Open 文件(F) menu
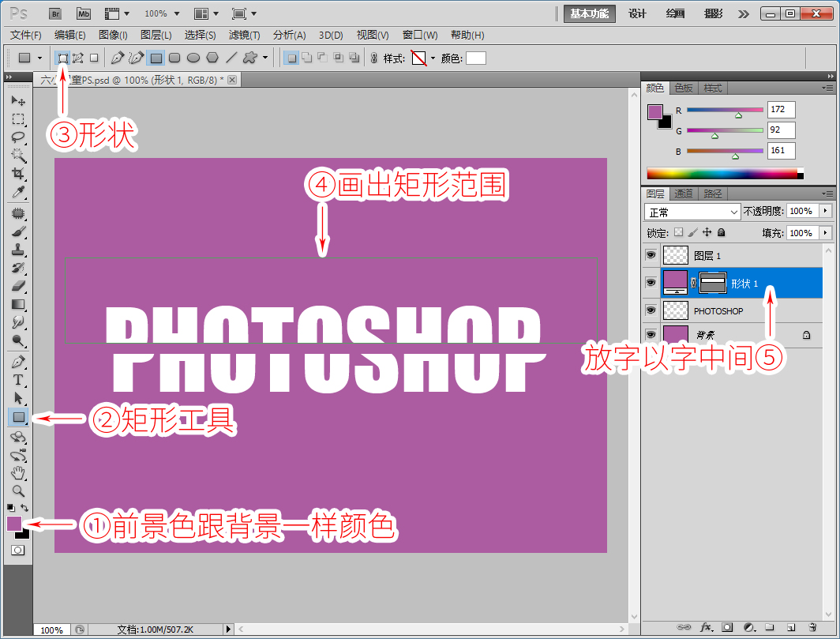This screenshot has width=840, height=639. [26, 35]
